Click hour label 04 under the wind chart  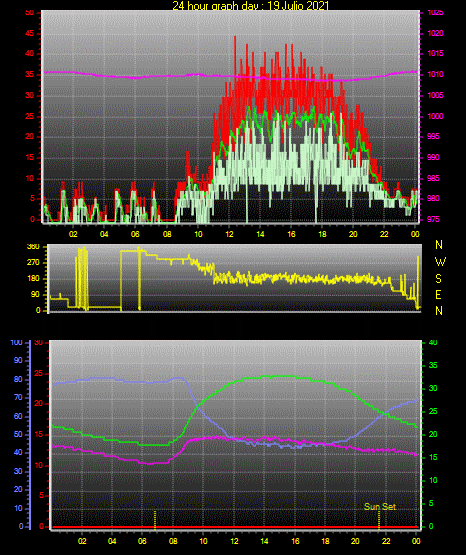pos(104,234)
